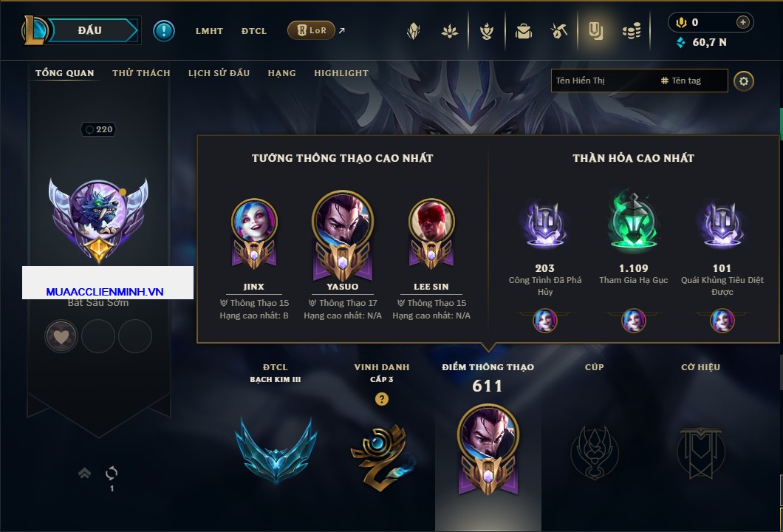The image size is (783, 532).
Task: Click the refresh arrows icon on banner
Action: coord(112,473)
